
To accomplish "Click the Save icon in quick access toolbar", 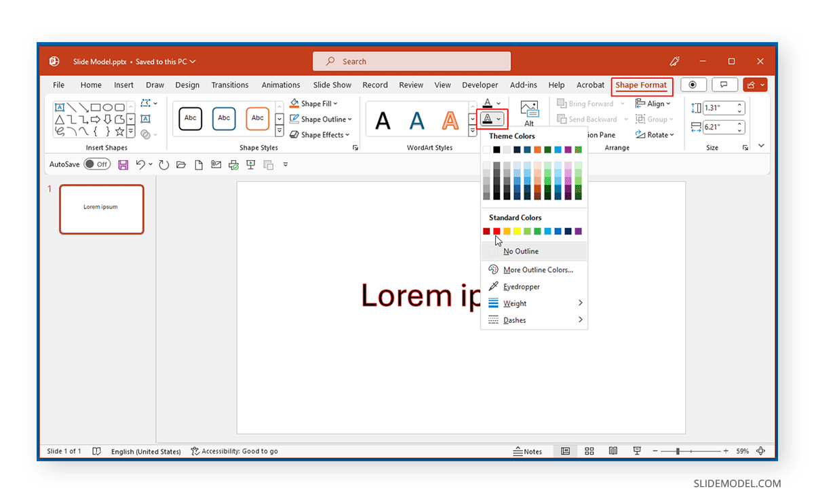I will pyautogui.click(x=123, y=164).
